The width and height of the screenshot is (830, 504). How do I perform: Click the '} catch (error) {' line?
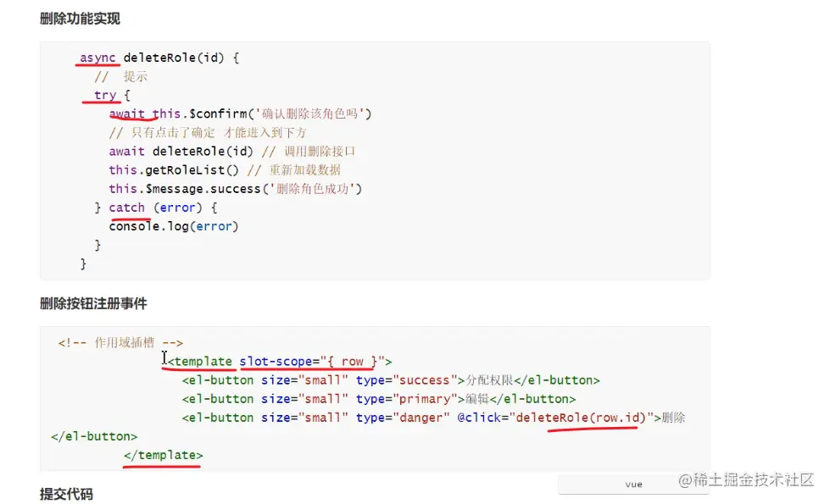[156, 208]
